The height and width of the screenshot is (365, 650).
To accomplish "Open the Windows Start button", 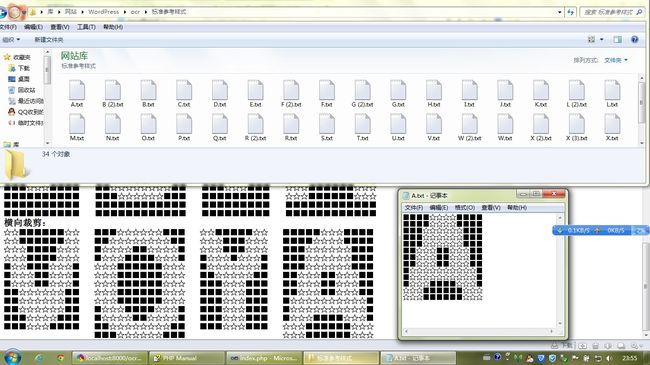I will click(x=12, y=357).
